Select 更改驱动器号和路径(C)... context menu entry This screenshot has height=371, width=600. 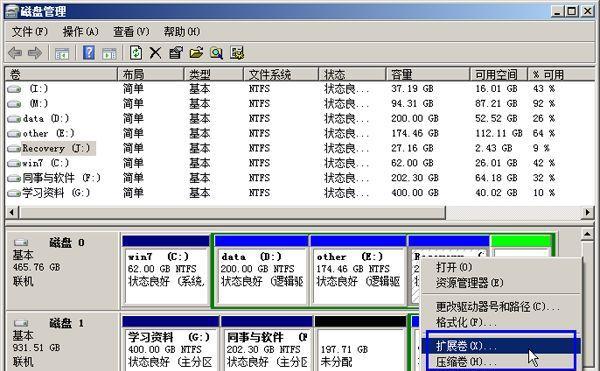click(x=497, y=306)
